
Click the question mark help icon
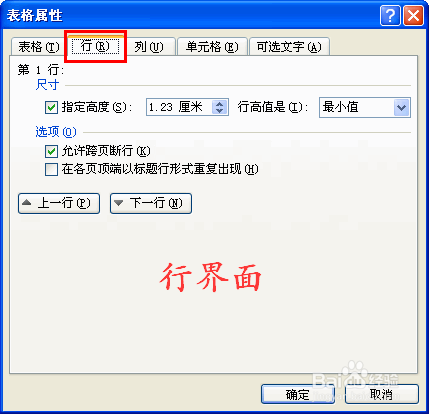point(390,15)
